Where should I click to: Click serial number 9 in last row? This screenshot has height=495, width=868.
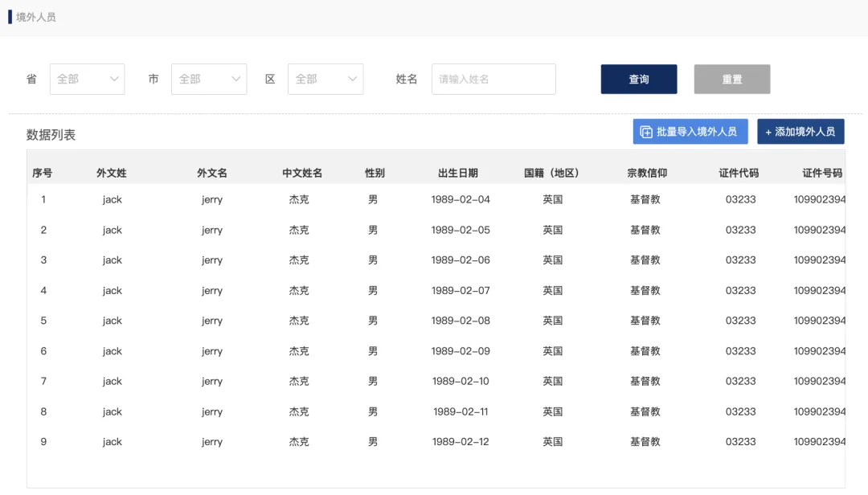click(x=43, y=442)
